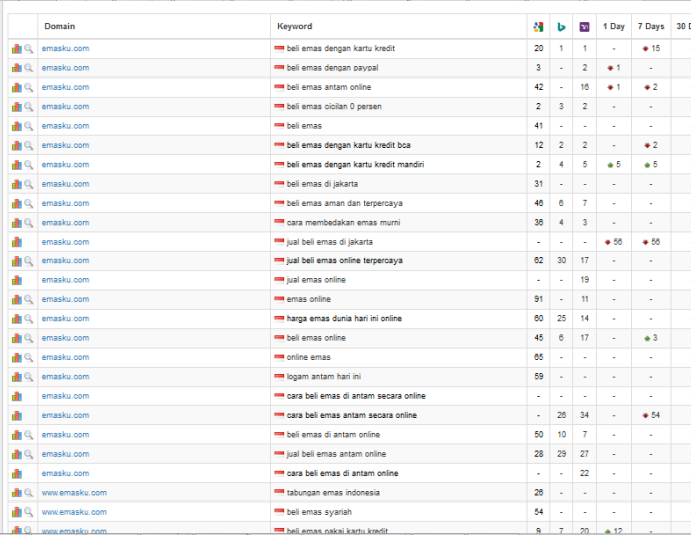Click magnifier for 'cara membedakan emas murni' row
This screenshot has height=535, width=691.
[x=29, y=223]
